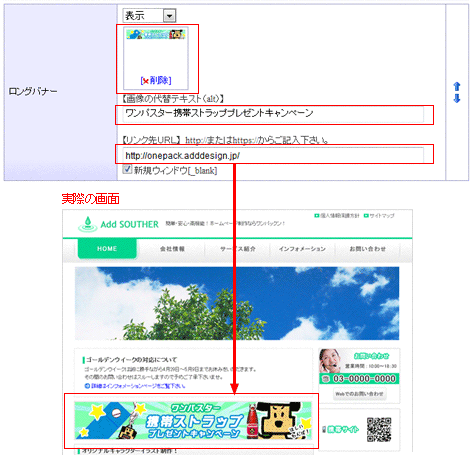Screen dimensions: 476x461
Task: Click the 画像の代替テキスト(alt) label
Action: [x=173, y=99]
